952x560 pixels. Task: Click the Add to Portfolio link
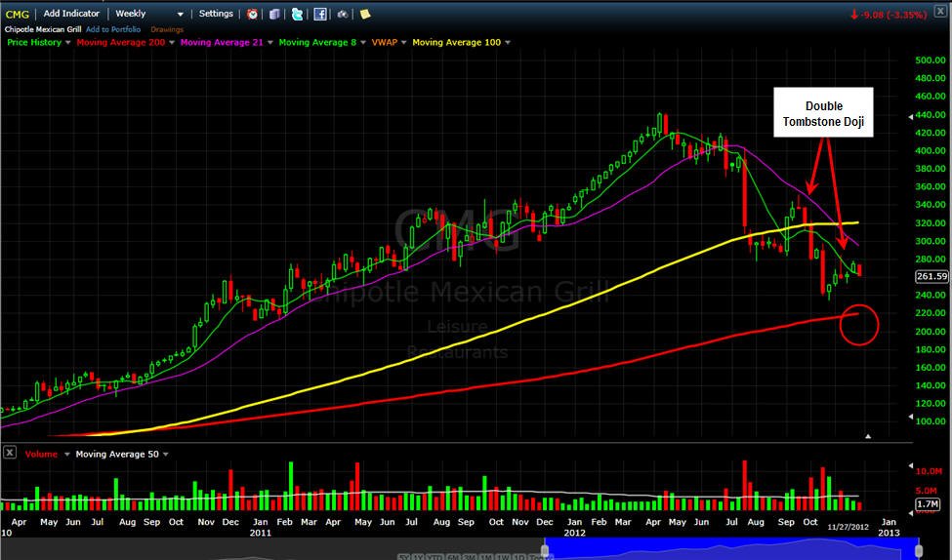113,29
